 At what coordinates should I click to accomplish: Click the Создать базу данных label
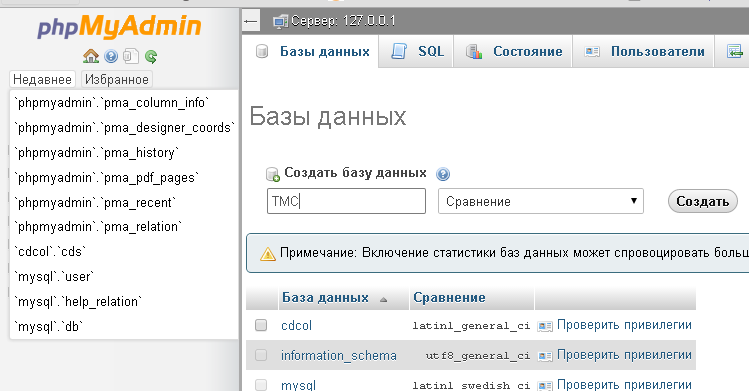pyautogui.click(x=355, y=172)
